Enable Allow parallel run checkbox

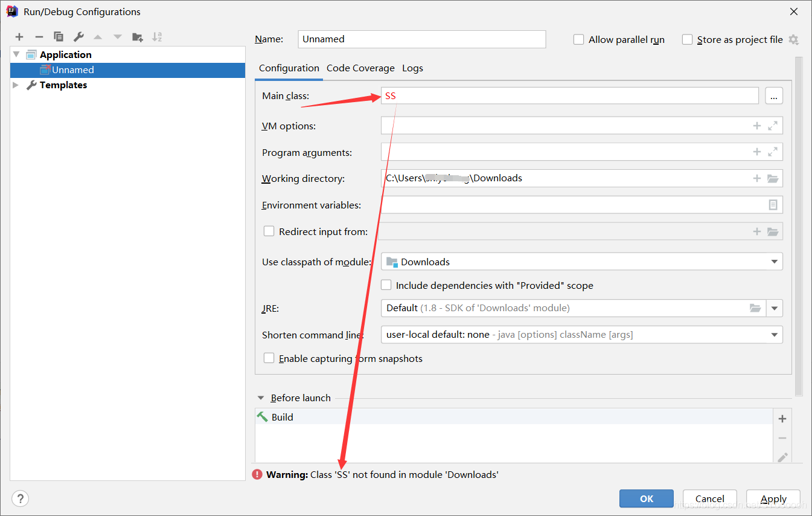579,40
